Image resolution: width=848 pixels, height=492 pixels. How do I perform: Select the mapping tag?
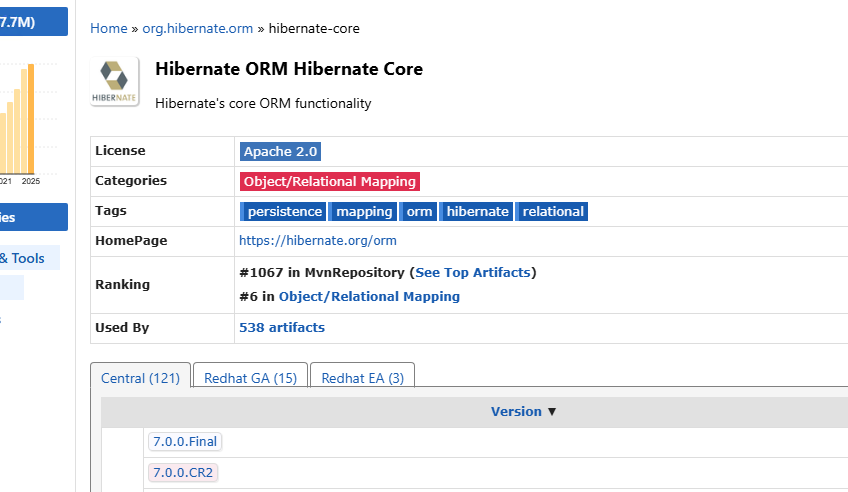(x=363, y=211)
